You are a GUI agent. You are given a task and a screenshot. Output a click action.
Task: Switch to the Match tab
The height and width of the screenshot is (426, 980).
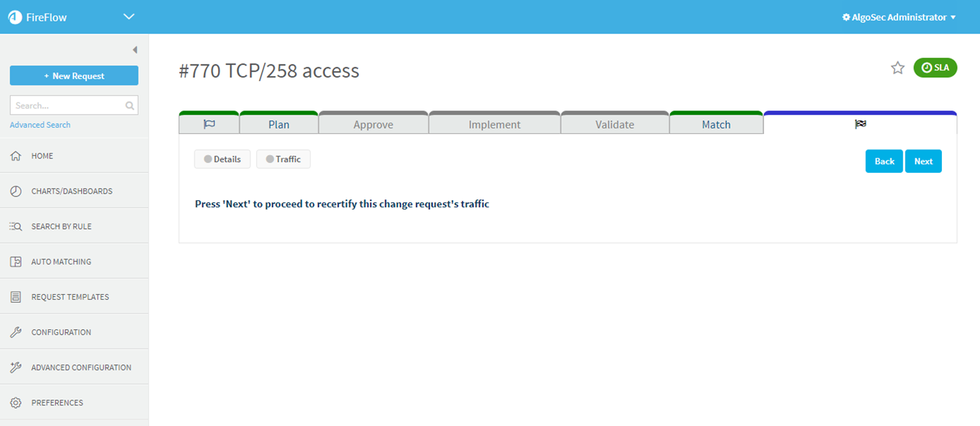click(x=715, y=125)
